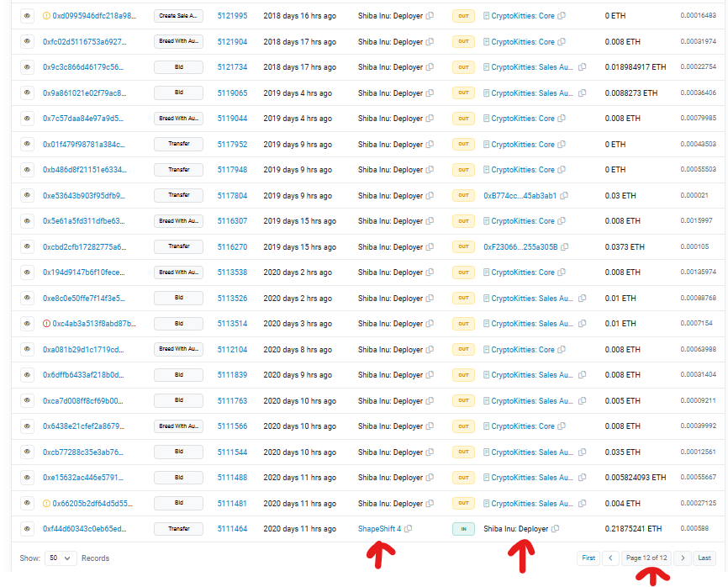Image resolution: width=728 pixels, height=587 pixels.
Task: Open quick view eye icon for transaction 0xf44d60343c0eb65ed
Action: click(26, 529)
